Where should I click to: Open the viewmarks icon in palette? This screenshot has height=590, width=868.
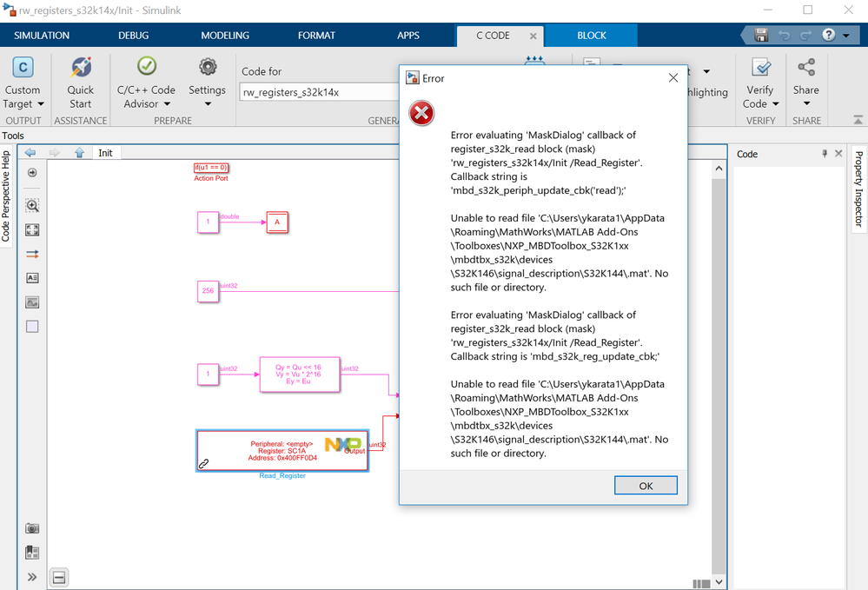tap(32, 553)
